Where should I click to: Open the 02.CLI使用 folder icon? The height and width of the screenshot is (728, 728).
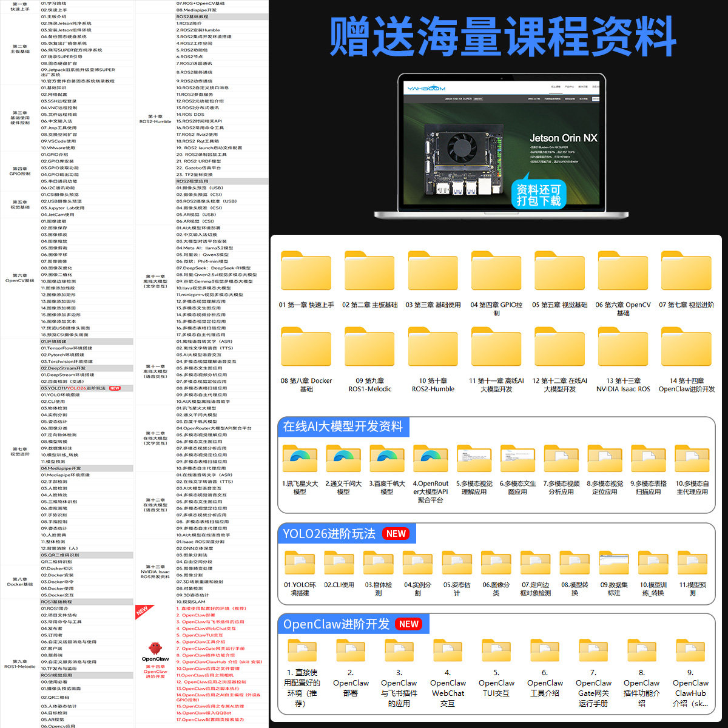(339, 564)
